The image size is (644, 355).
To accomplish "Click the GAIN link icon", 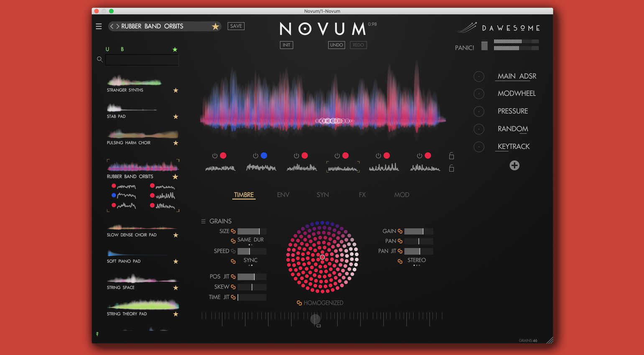I will tap(400, 231).
